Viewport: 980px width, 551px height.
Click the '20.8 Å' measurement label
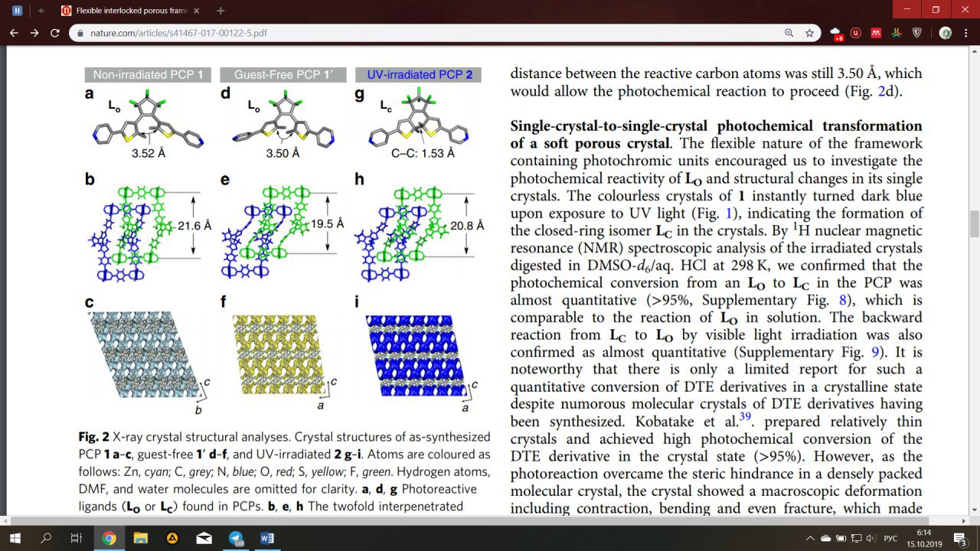point(466,226)
